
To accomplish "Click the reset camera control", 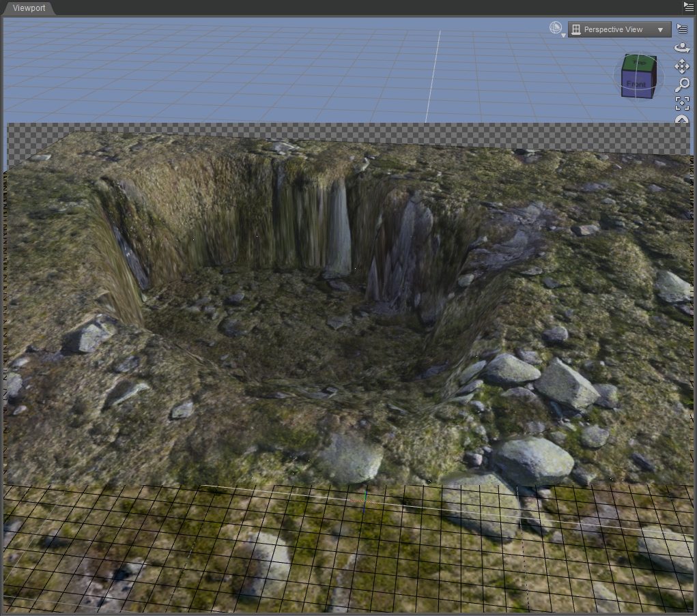I will click(682, 119).
